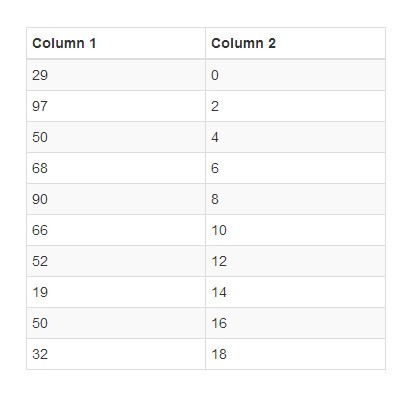
Task: Click the Column 2 cell showing 4
Action: pyautogui.click(x=295, y=137)
